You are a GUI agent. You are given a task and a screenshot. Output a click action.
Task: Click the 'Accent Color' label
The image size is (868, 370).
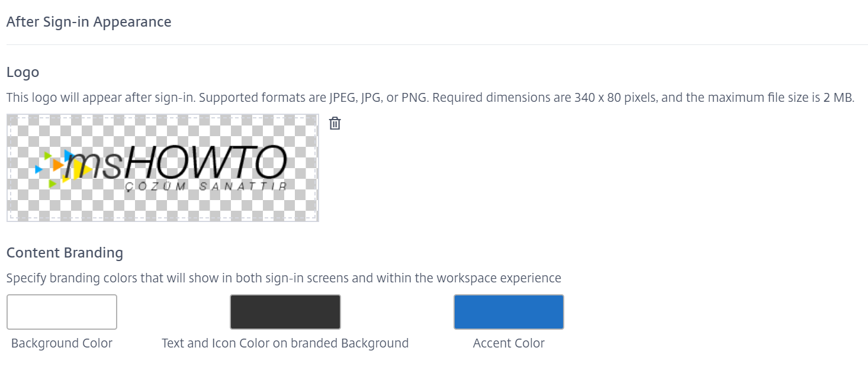(x=509, y=343)
